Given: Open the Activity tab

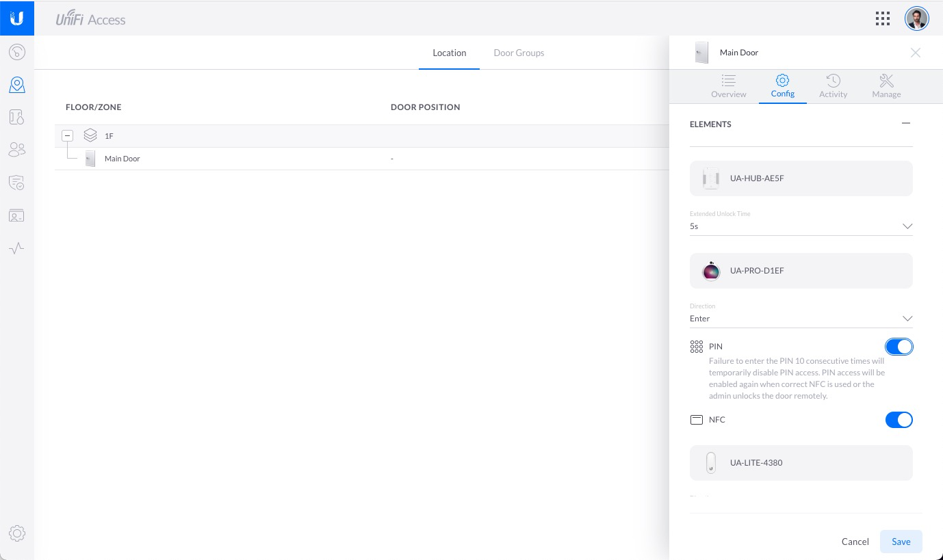Looking at the screenshot, I should point(833,87).
